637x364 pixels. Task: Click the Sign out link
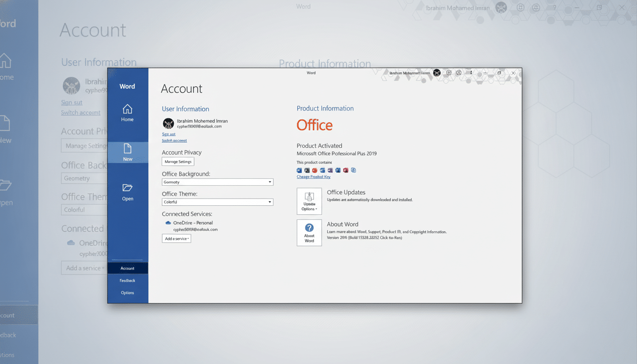(x=169, y=134)
